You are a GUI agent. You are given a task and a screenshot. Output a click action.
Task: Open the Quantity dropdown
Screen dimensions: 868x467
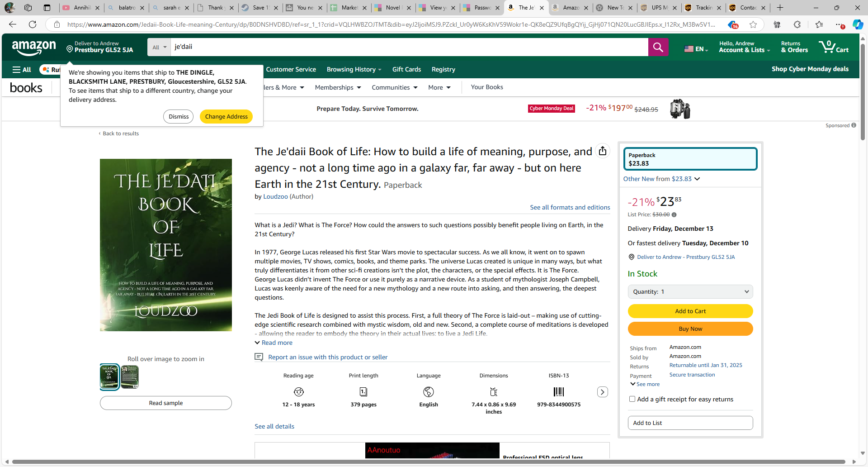(690, 292)
